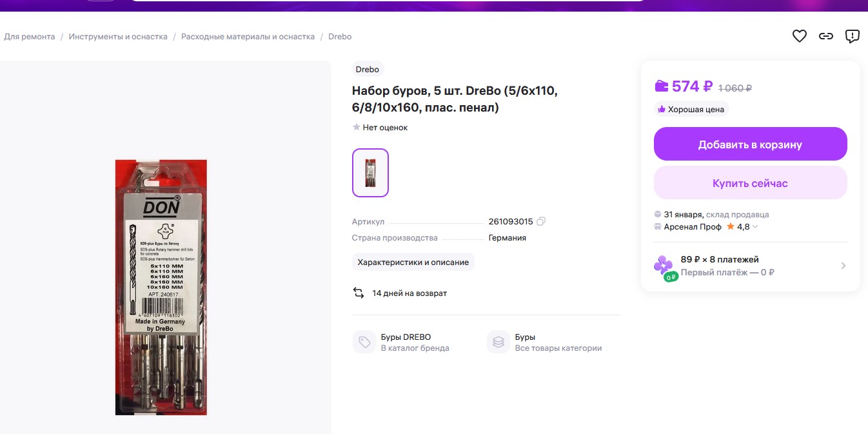
Task: Open Характеристики и описание section
Action: click(413, 262)
